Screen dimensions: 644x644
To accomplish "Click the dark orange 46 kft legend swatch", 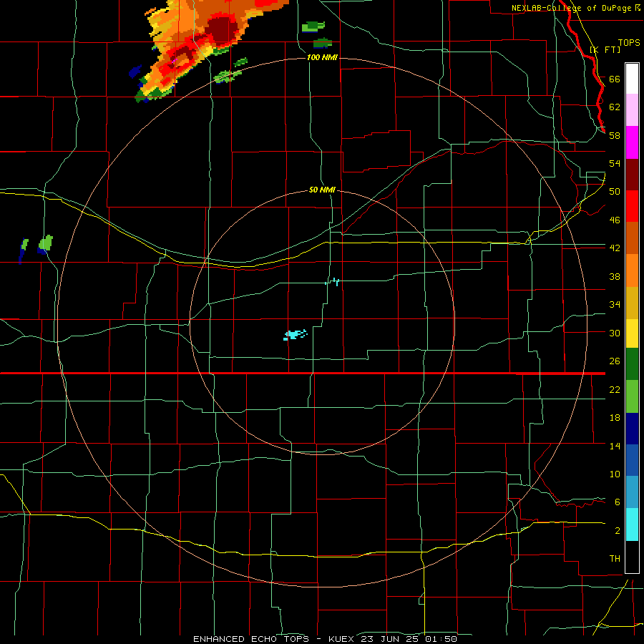I will [632, 238].
